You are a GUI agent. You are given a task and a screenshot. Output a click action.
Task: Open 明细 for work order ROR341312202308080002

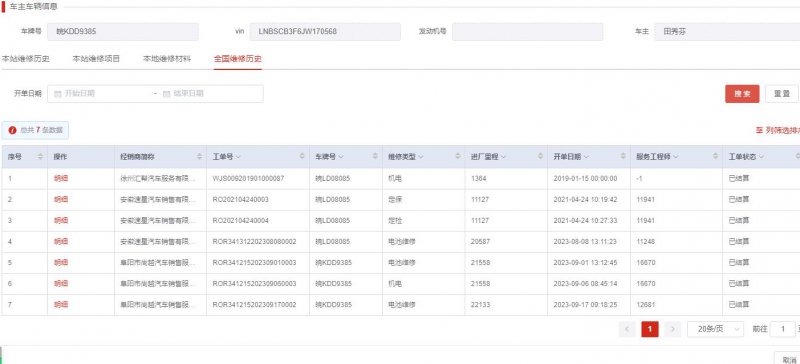61,241
